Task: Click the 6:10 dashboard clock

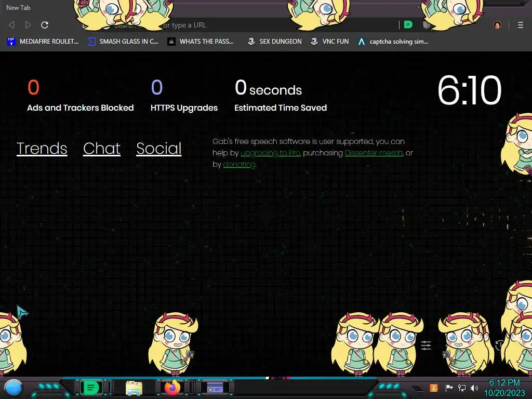Action: point(469,90)
